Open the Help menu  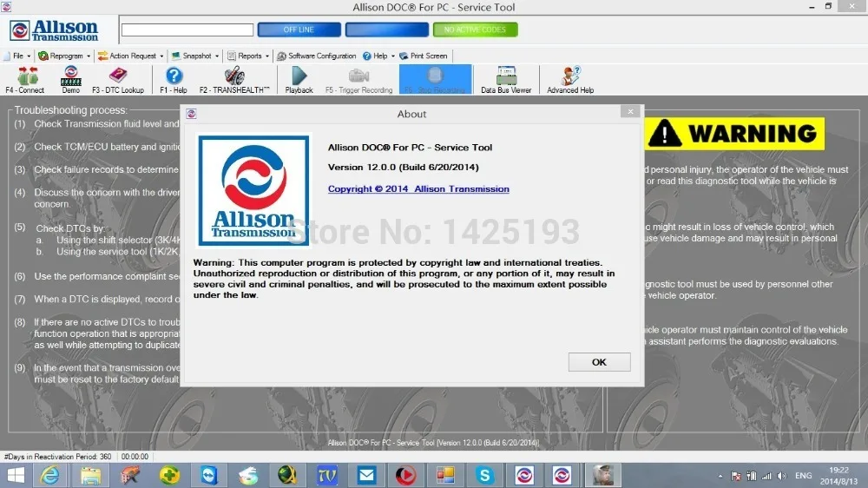click(380, 56)
